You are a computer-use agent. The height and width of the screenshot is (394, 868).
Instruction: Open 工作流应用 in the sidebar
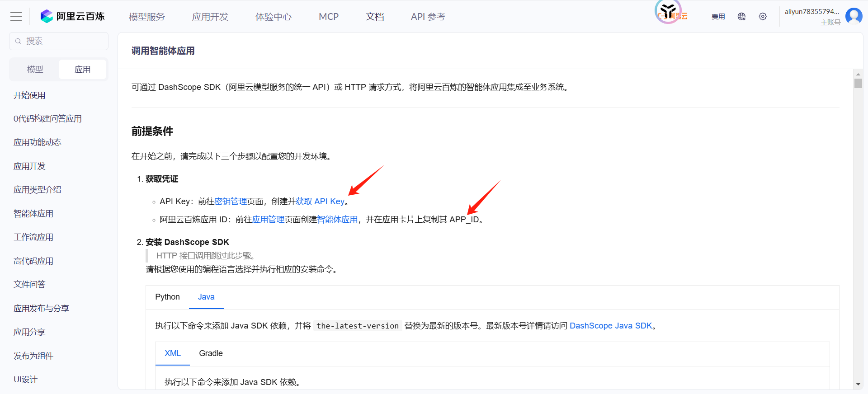coord(33,237)
